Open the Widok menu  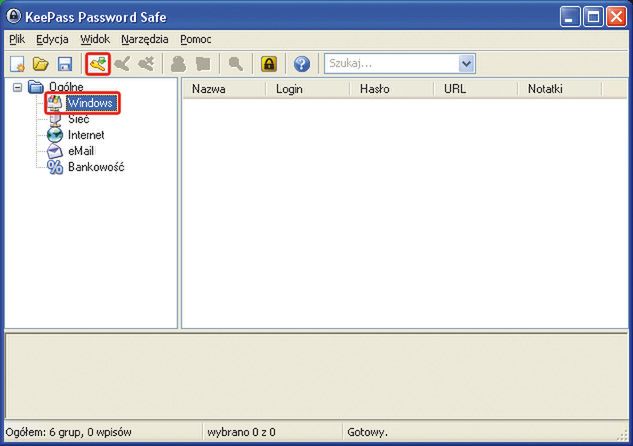click(x=95, y=40)
